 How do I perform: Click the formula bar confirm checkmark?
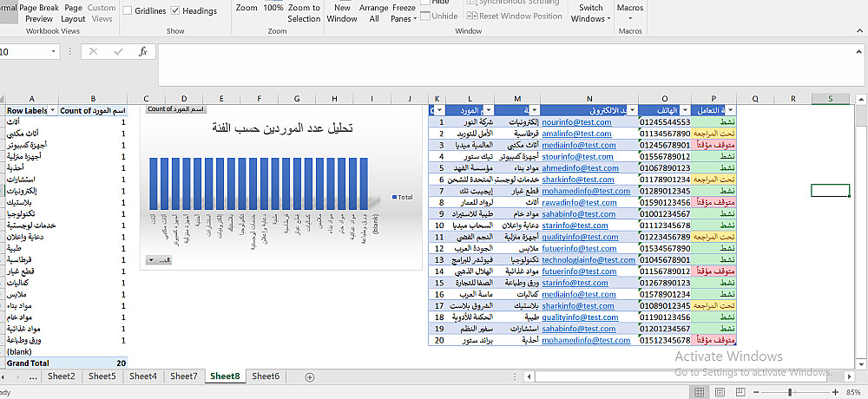pyautogui.click(x=118, y=51)
